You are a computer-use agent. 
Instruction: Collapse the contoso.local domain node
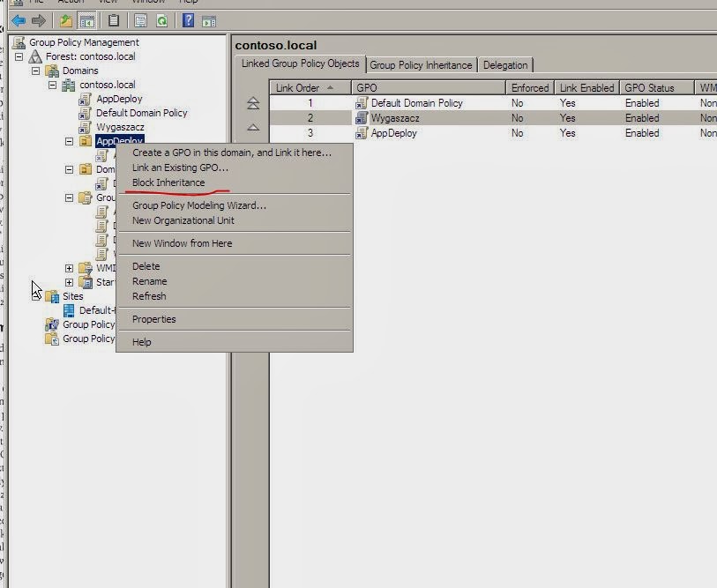[53, 85]
